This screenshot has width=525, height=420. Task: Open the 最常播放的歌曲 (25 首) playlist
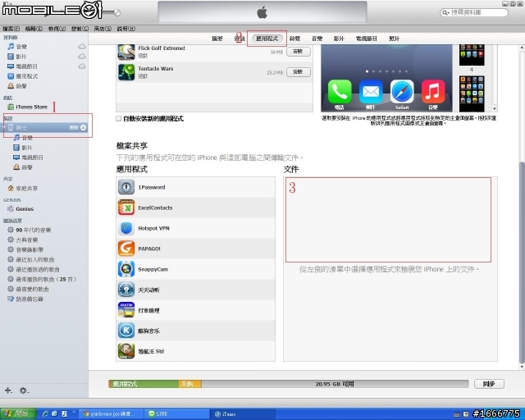pos(46,279)
